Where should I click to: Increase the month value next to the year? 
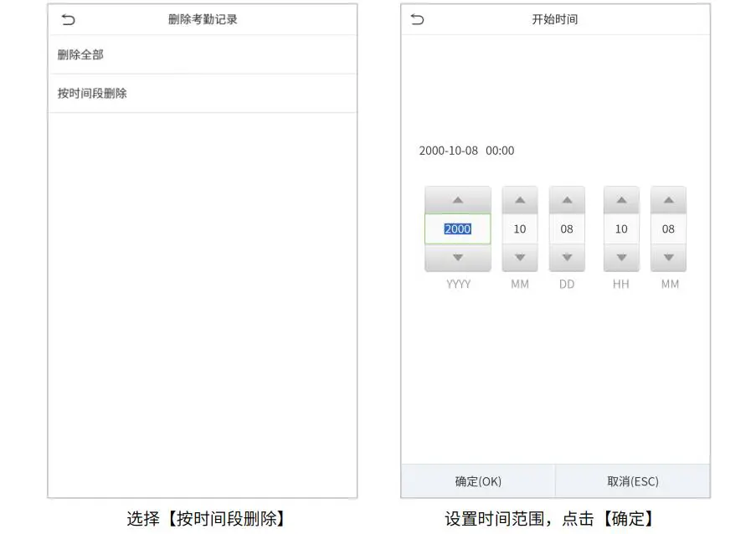pyautogui.click(x=520, y=200)
